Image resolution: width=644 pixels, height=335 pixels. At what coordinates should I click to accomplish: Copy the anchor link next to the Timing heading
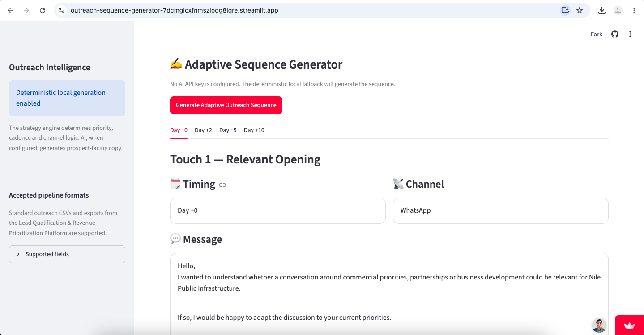tap(222, 185)
